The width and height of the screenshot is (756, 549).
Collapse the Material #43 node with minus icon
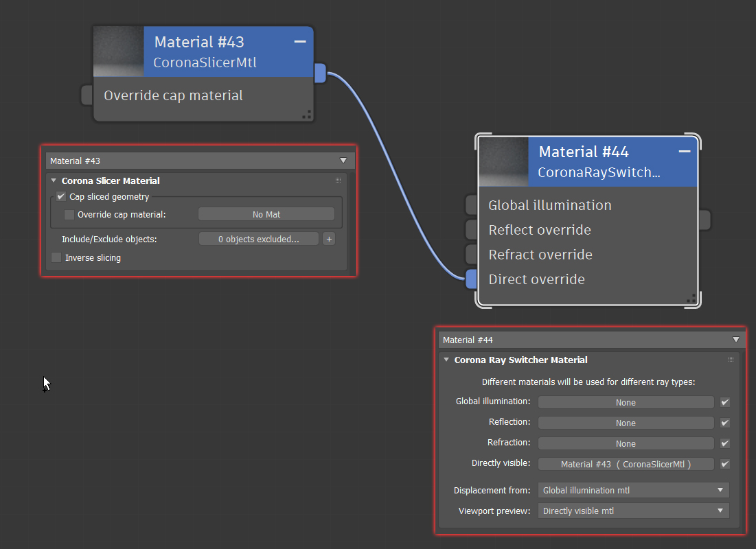(300, 42)
